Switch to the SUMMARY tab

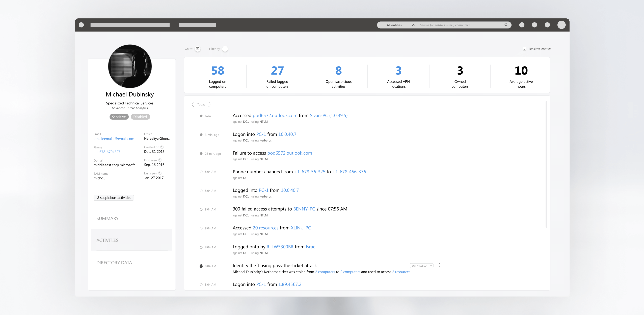[x=107, y=218]
